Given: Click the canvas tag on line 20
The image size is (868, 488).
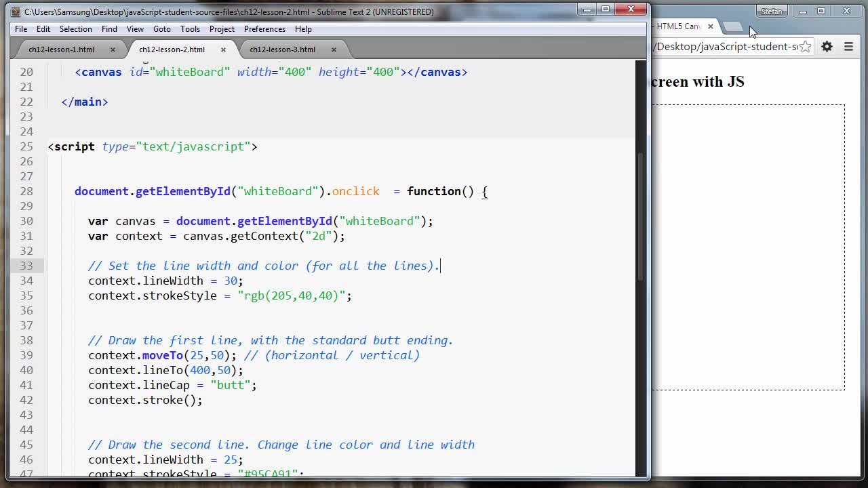Looking at the screenshot, I should (271, 72).
